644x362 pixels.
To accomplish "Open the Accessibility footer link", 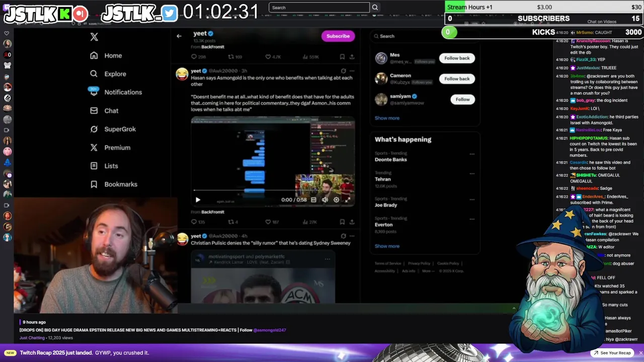I will 385,271.
